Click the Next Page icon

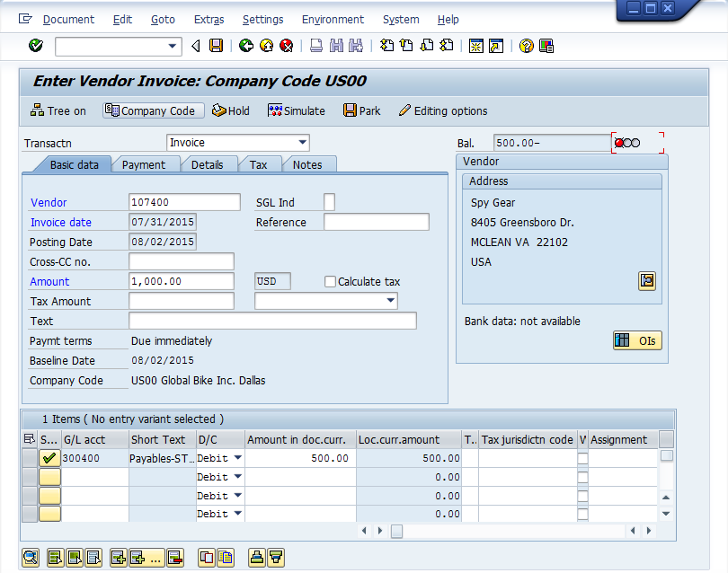(426, 46)
